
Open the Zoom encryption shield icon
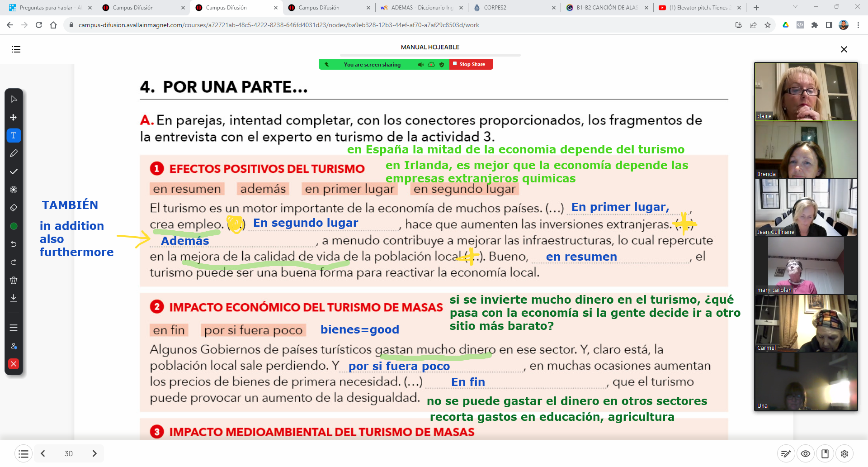[442, 65]
